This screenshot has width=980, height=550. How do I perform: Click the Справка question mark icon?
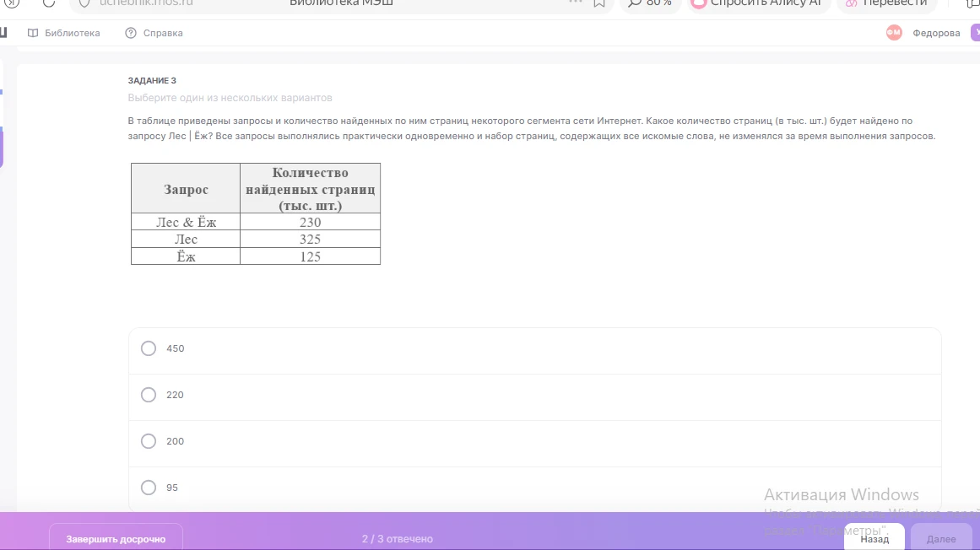pyautogui.click(x=131, y=33)
